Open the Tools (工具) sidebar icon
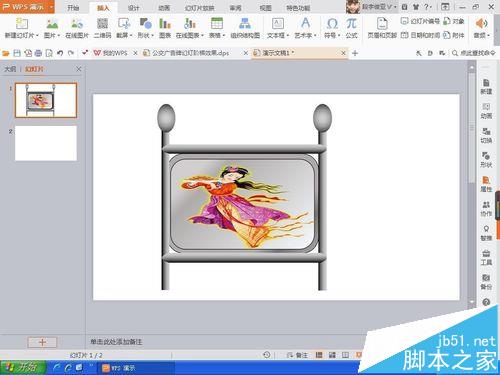Image resolution: width=500 pixels, height=375 pixels. tap(486, 257)
